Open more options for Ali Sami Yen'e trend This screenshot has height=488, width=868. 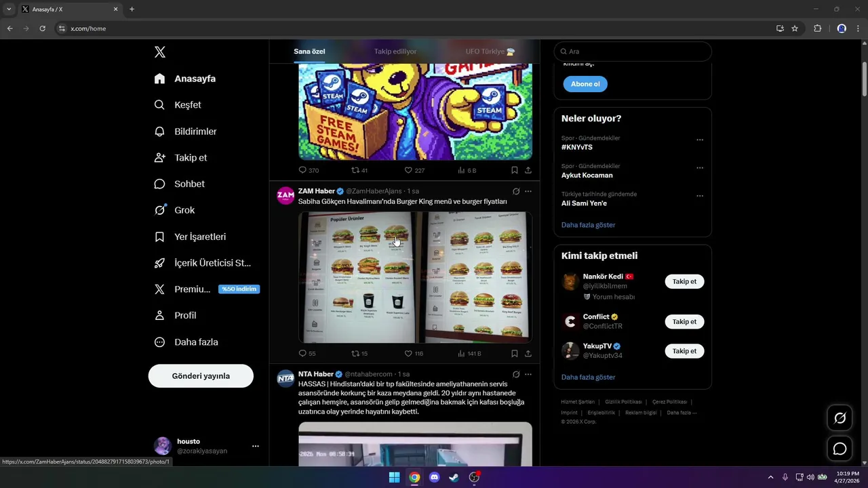point(700,196)
